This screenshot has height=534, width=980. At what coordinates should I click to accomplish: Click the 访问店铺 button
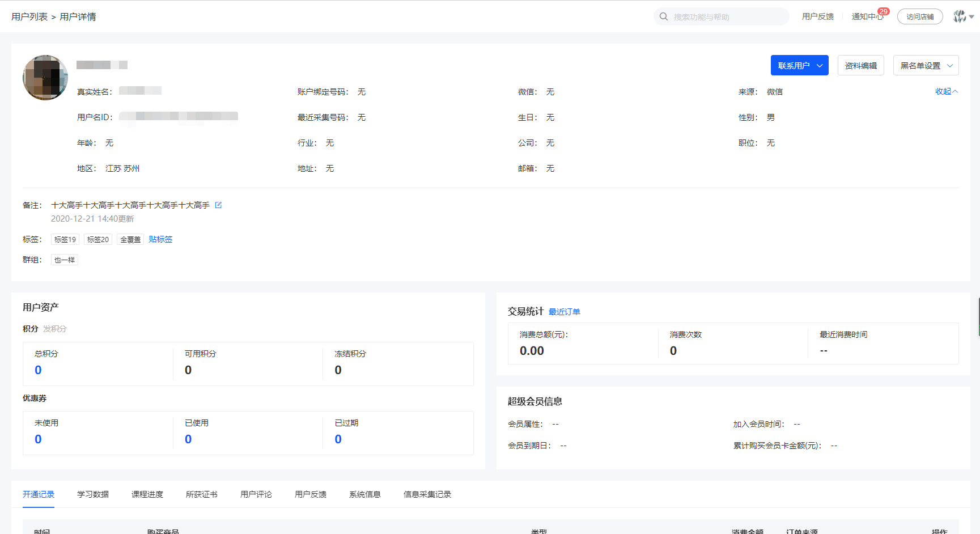click(920, 16)
